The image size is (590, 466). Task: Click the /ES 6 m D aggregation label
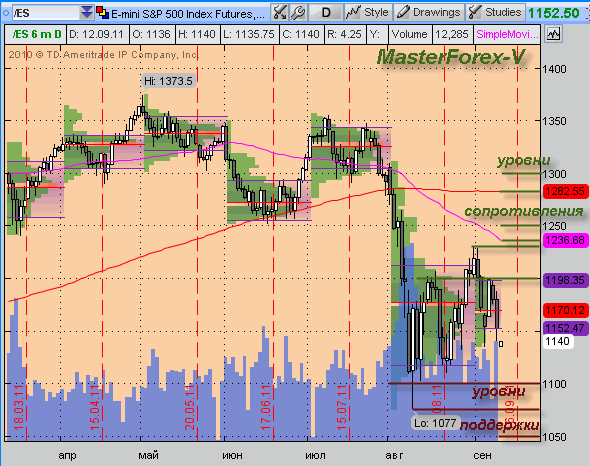click(36, 34)
